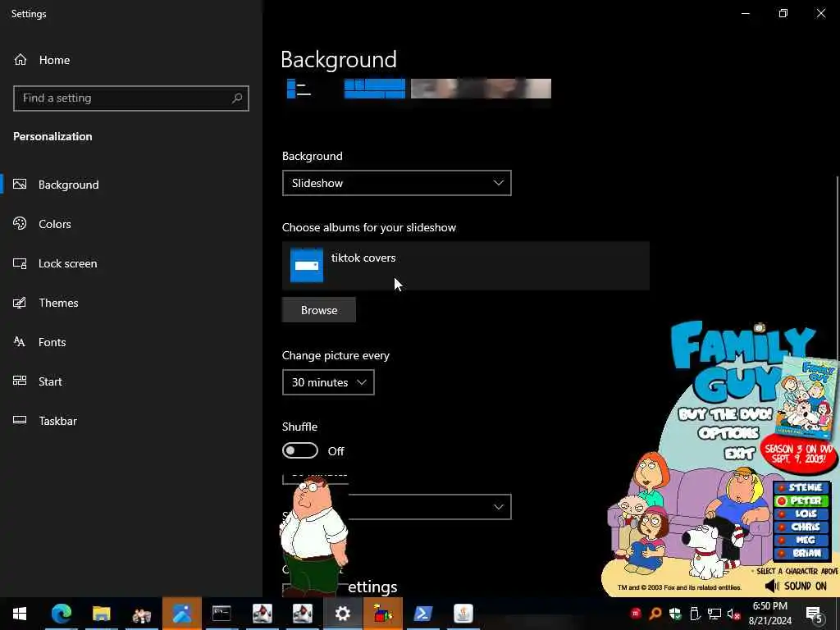Viewport: 840px width, 630px height.
Task: Click the Family Guy DVD cover image
Action: tap(809, 398)
